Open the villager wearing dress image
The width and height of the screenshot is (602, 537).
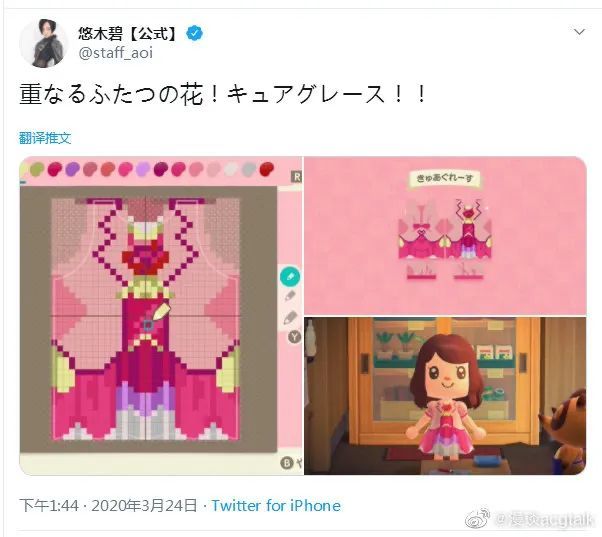point(445,396)
